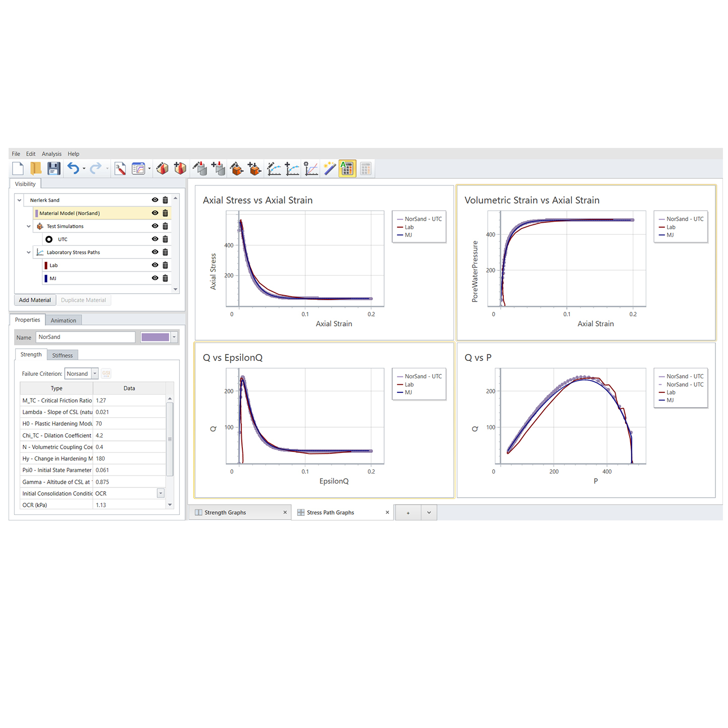This screenshot has width=728, height=728.
Task: Click the edit test simulation icon (pencil on cylinder)
Action: (200, 169)
